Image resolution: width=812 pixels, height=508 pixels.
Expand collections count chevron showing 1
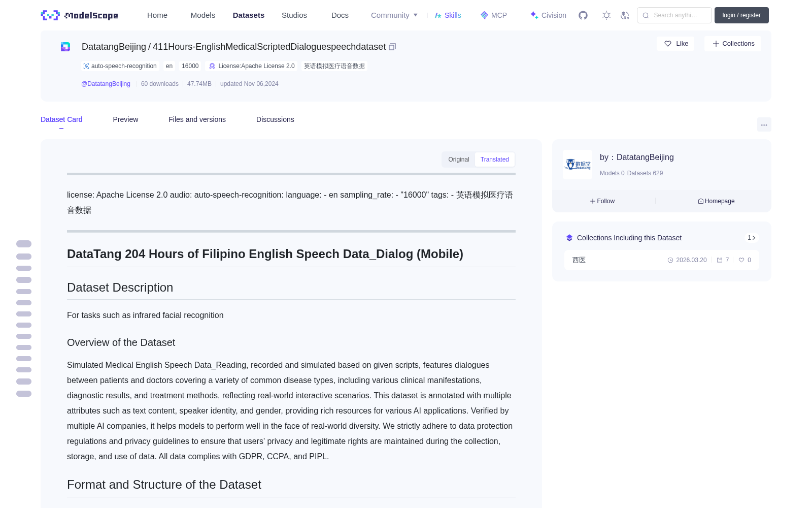tap(752, 238)
